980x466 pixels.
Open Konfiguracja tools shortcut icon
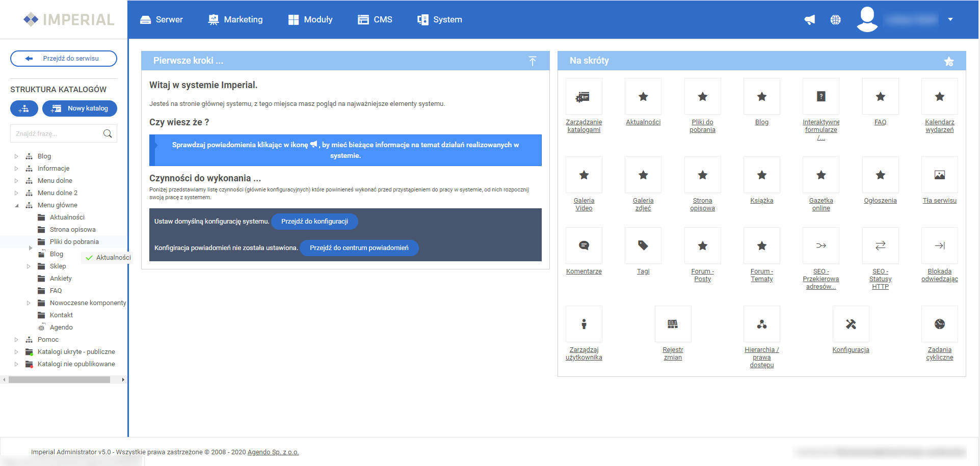tap(851, 324)
